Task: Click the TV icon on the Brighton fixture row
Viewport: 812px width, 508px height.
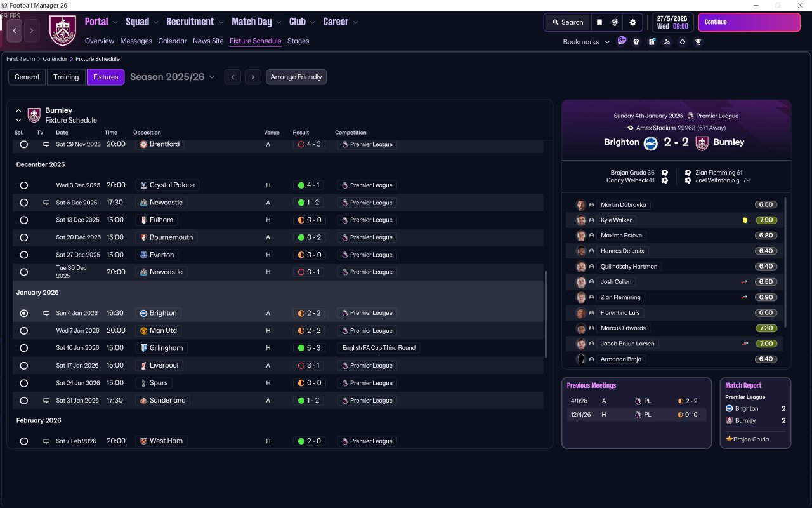Action: 46,313
